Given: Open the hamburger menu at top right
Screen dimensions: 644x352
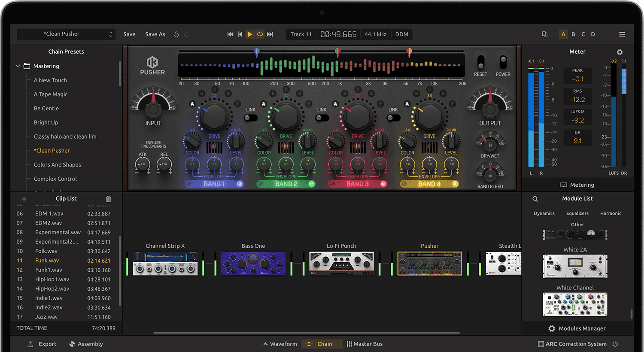Looking at the screenshot, I should coord(621,34).
